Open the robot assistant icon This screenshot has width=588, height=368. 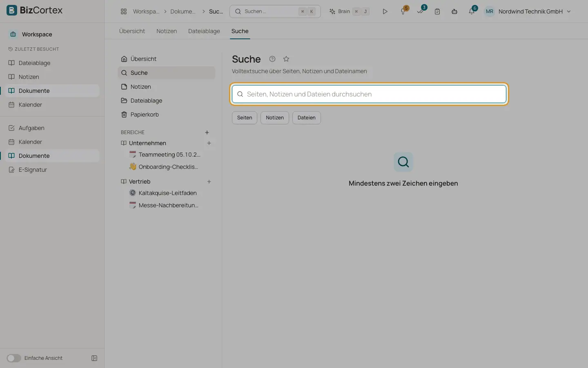click(454, 11)
